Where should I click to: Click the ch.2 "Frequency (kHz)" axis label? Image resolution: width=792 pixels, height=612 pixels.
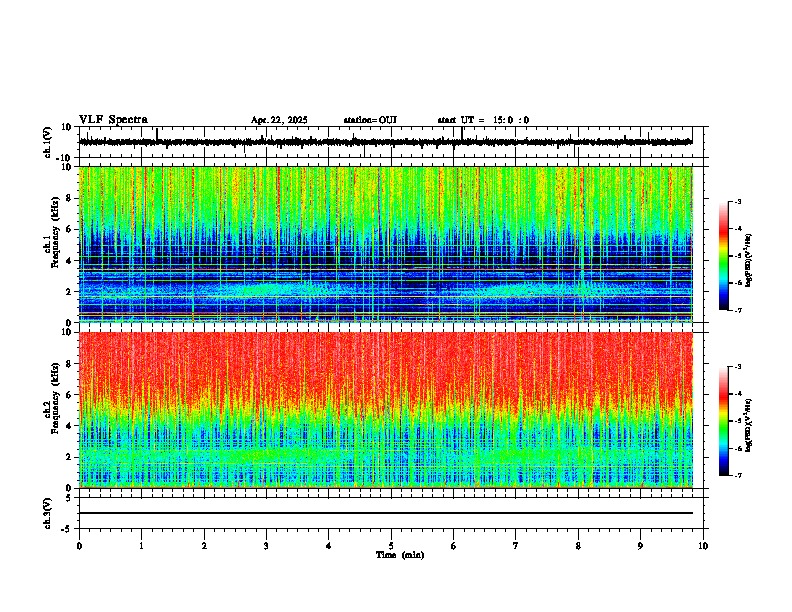point(55,398)
